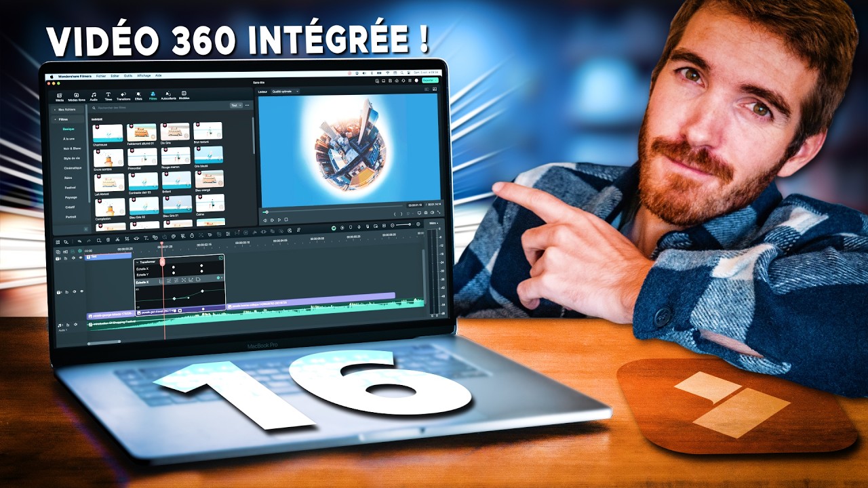Viewport: 868px width, 488px height.
Task: Take a snapshot with the camera icon
Action: click(x=426, y=213)
